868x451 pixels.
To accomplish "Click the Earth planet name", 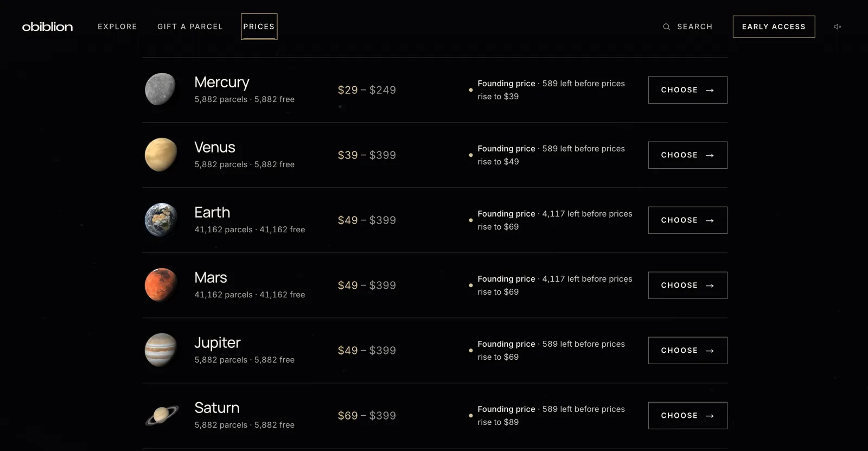I will point(212,212).
